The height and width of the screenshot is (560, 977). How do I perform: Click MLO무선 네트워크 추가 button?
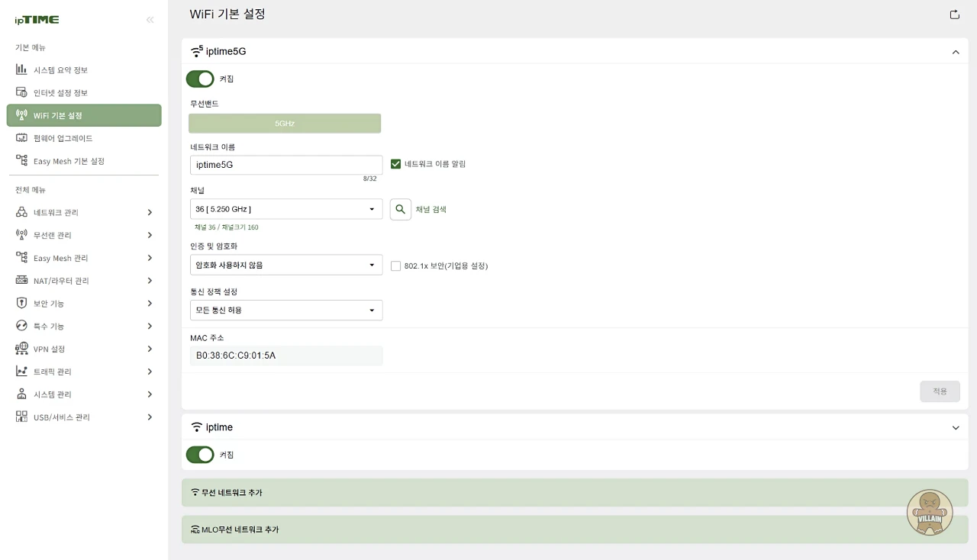point(575,529)
